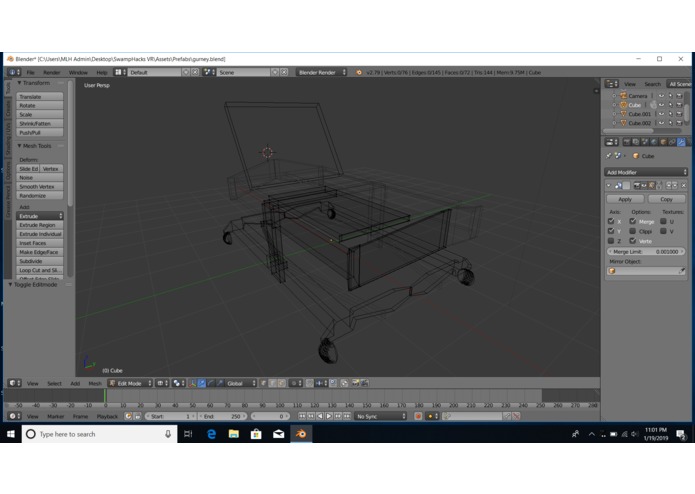Open the Add Modifier dropdown
The height and width of the screenshot is (494, 695).
pyautogui.click(x=646, y=172)
